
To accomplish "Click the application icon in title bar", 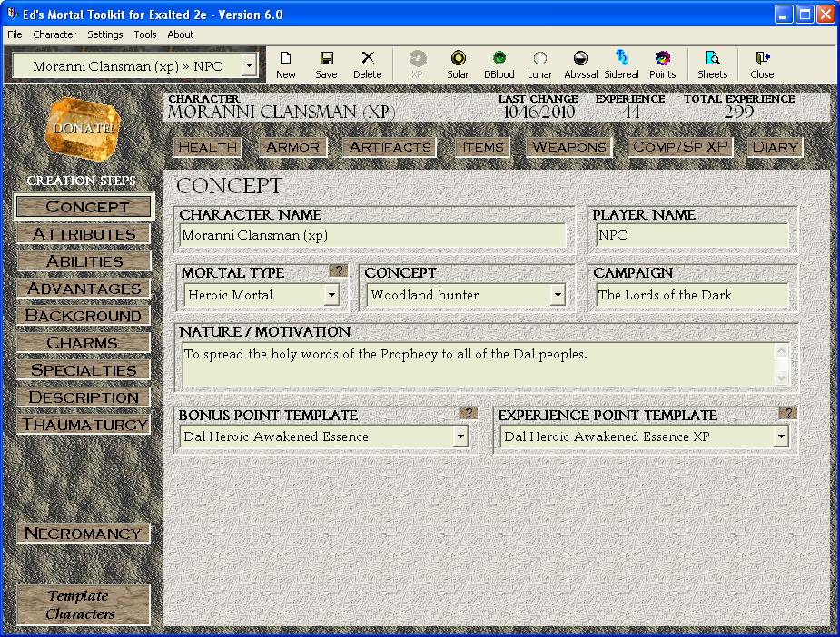I will point(12,14).
